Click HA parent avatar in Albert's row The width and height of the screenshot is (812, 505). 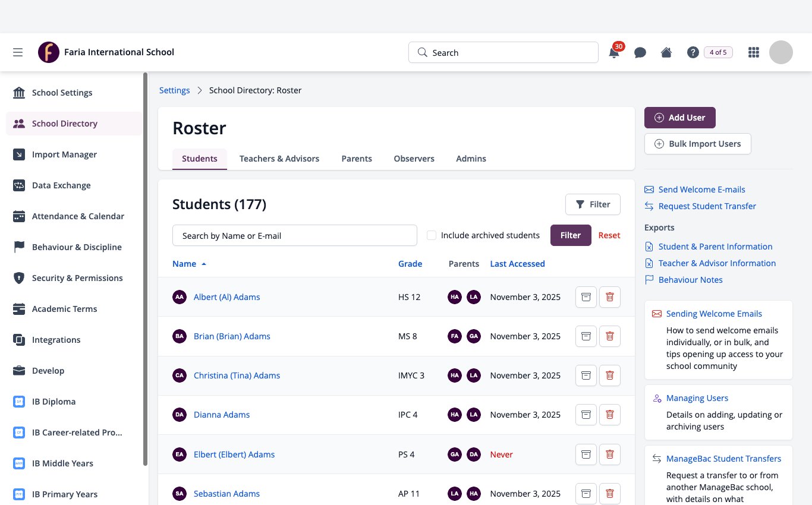[x=455, y=297]
